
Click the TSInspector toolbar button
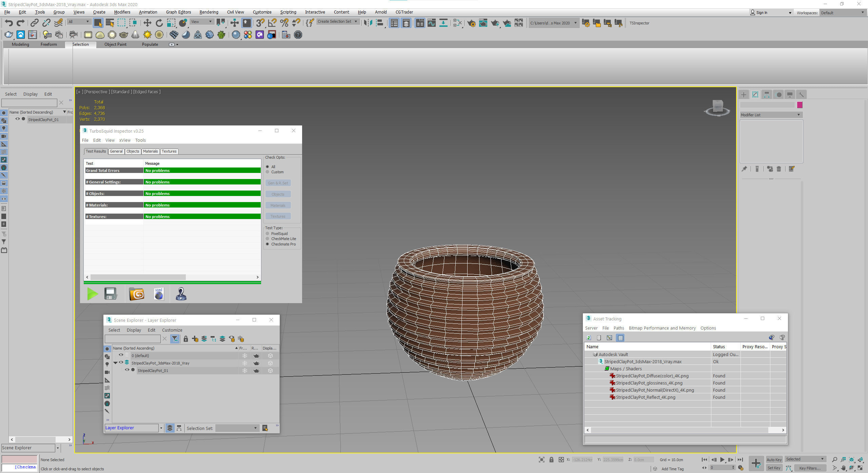point(639,23)
